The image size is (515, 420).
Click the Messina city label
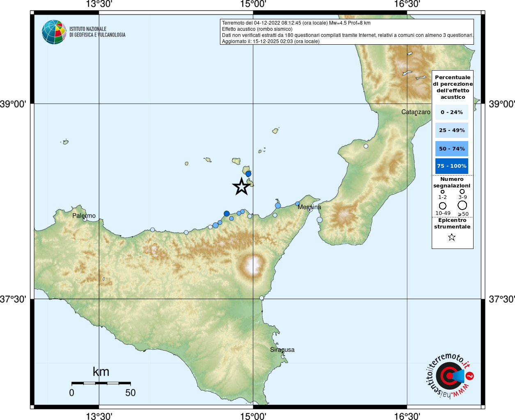pos(309,207)
